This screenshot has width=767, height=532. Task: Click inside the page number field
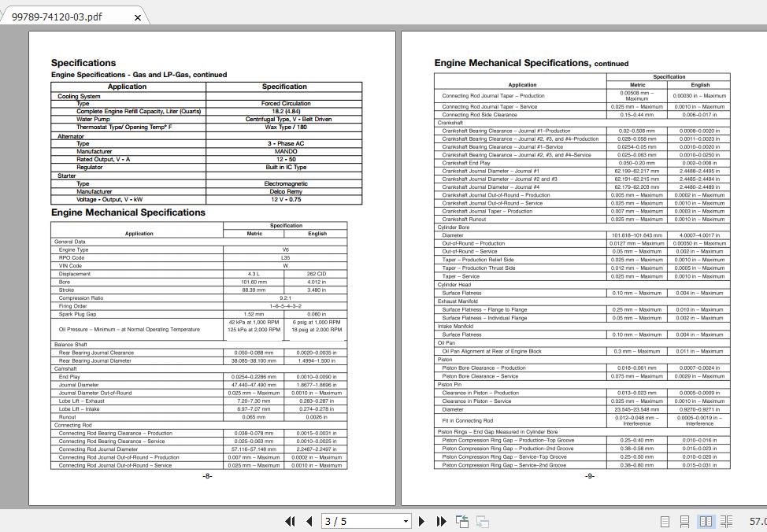click(354, 521)
